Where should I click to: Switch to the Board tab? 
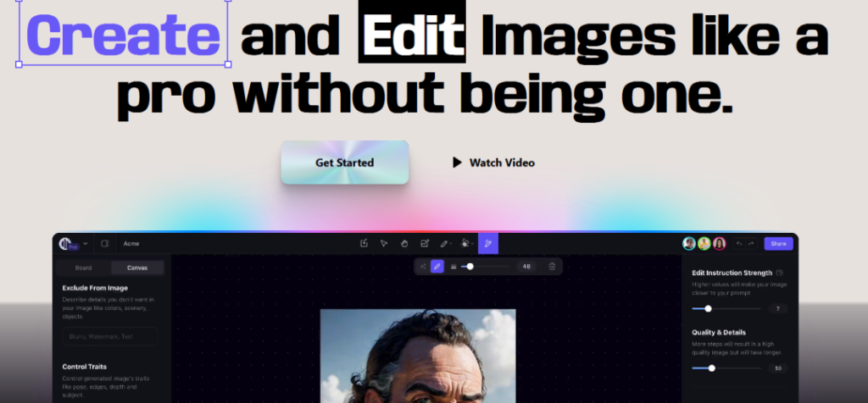pyautogui.click(x=84, y=268)
